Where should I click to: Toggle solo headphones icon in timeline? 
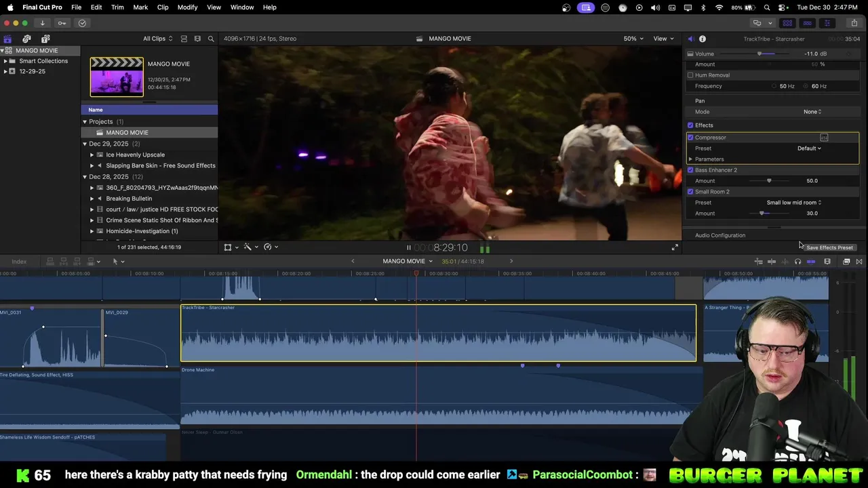click(797, 262)
